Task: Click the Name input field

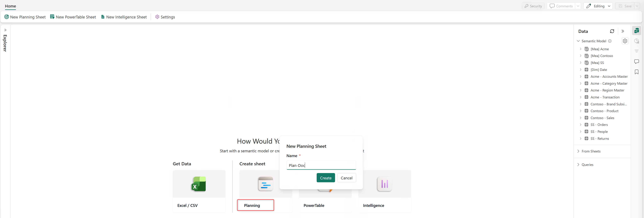Action: coord(321,165)
